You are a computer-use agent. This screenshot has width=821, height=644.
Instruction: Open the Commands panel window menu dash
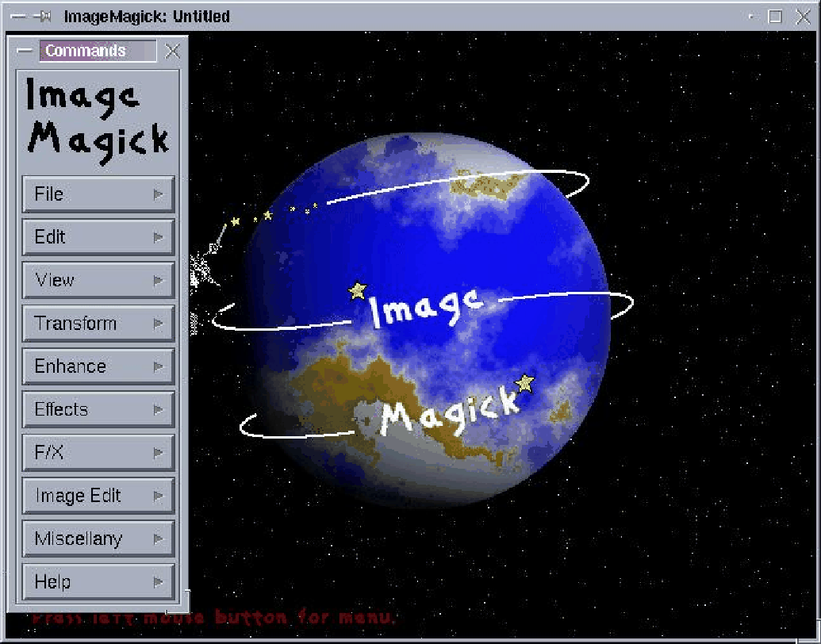click(x=24, y=51)
